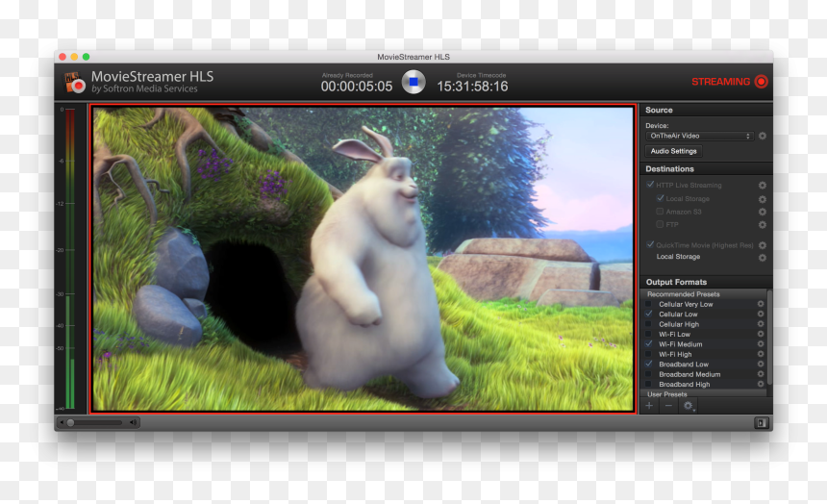Open the gear for HLS Local Storage

[x=763, y=199]
